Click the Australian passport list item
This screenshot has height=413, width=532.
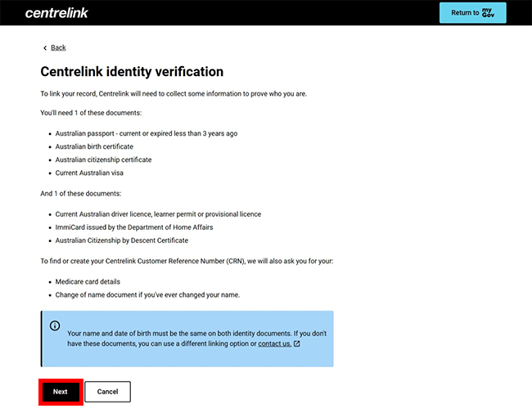[147, 133]
